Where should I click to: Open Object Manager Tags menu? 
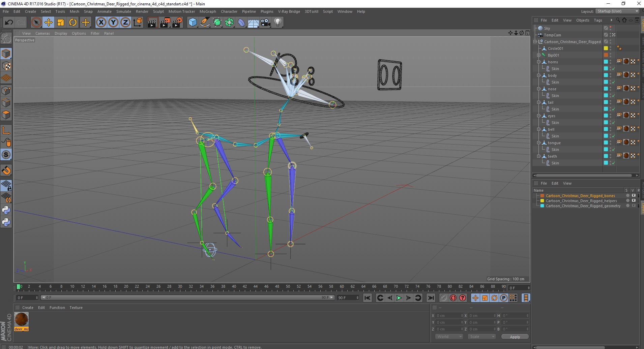pyautogui.click(x=598, y=20)
